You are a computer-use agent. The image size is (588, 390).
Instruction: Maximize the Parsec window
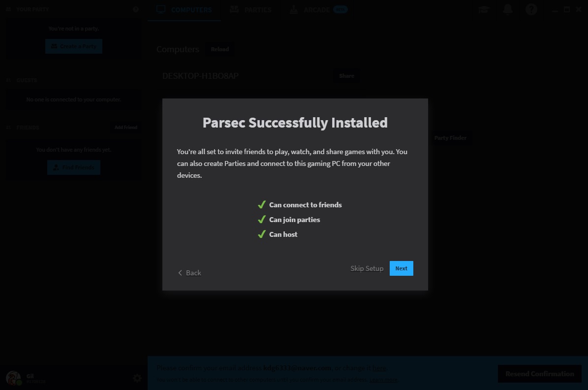click(567, 10)
